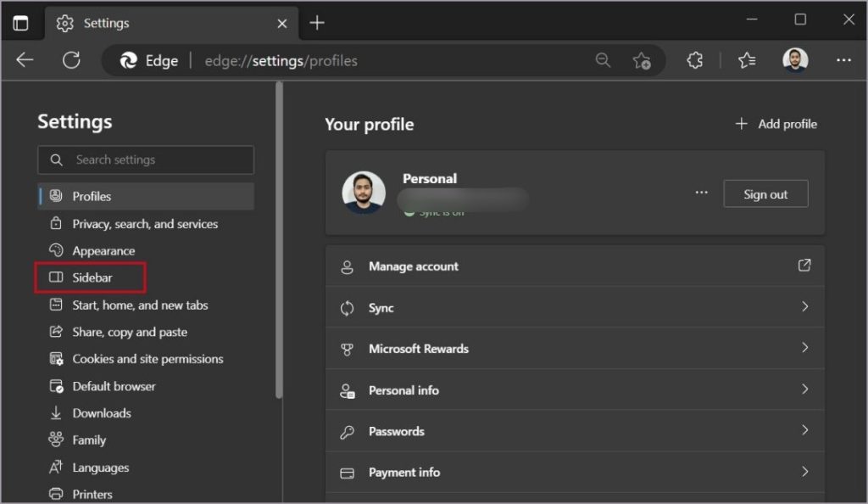Image resolution: width=868 pixels, height=504 pixels.
Task: Click the Microsoft Rewards trophy icon
Action: 347,350
